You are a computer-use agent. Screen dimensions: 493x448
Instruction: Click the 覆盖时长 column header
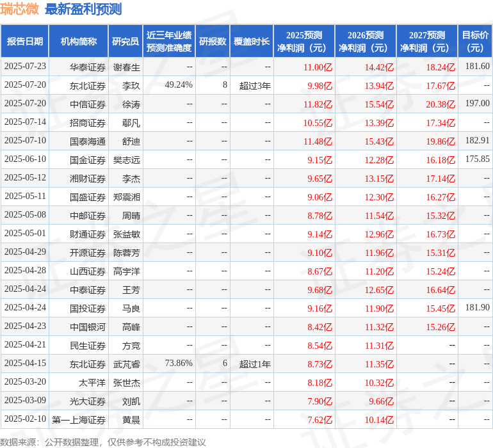point(252,41)
